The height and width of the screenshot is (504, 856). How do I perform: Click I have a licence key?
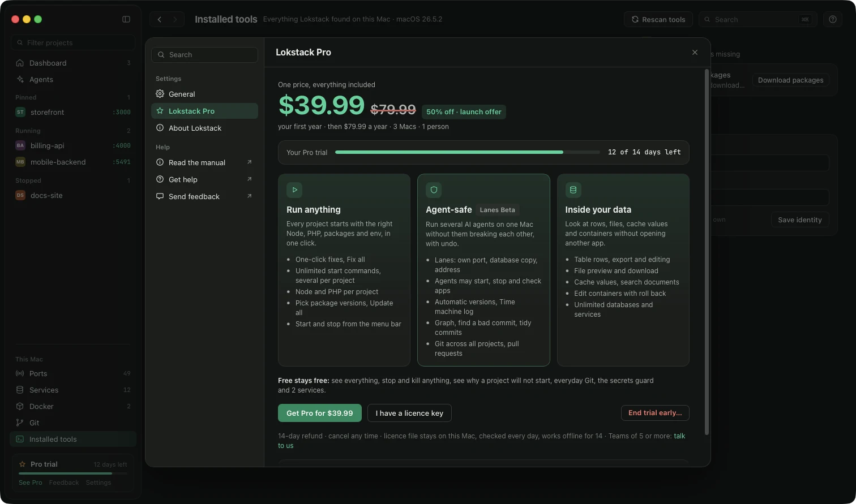pos(409,413)
